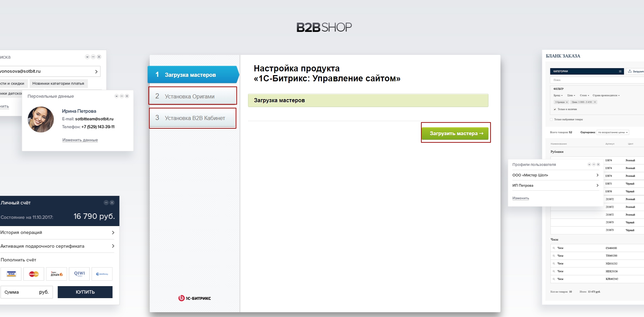The height and width of the screenshot is (317, 644).
Task: Choose the QIWI payment icon
Action: [79, 274]
